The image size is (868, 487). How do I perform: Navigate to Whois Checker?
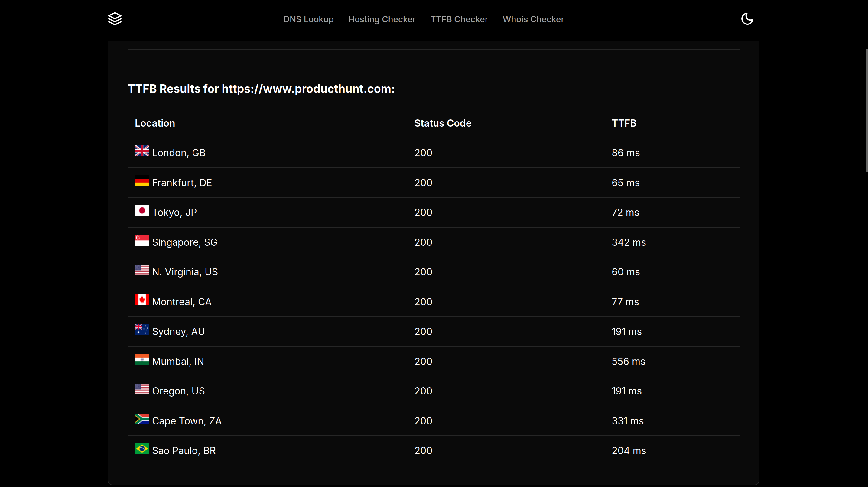click(x=533, y=19)
